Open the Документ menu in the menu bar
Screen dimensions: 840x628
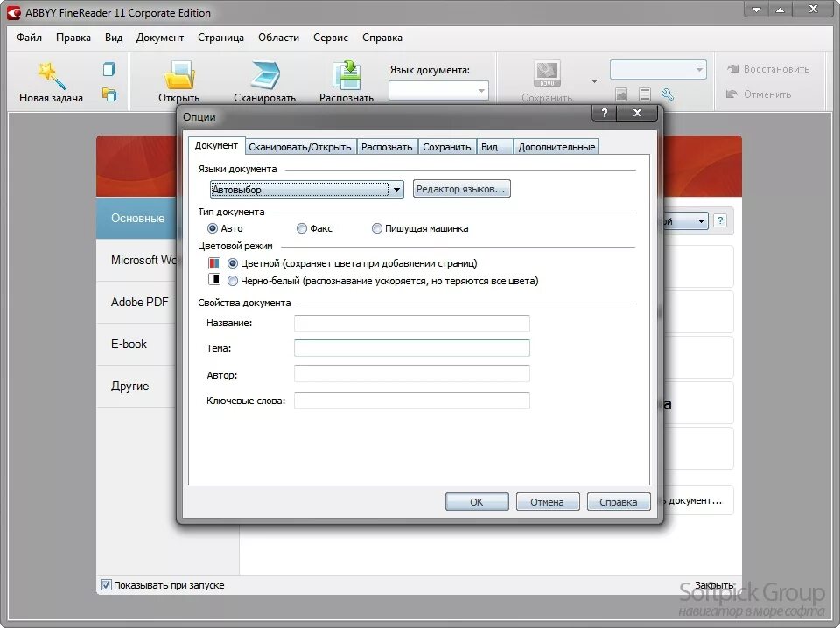[159, 38]
